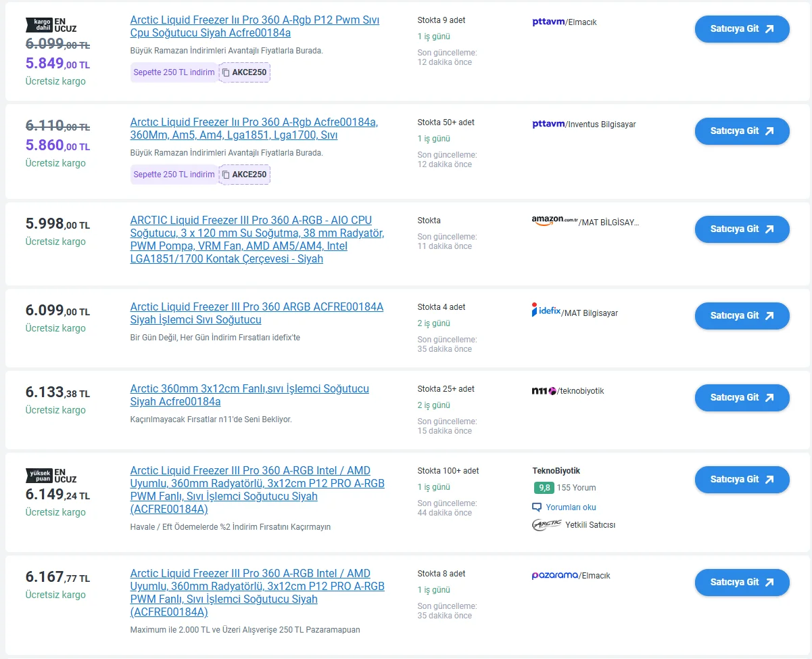Screen dimensions: 812x659
Task: Click the 6.167,77 TL price
Action: click(x=57, y=577)
